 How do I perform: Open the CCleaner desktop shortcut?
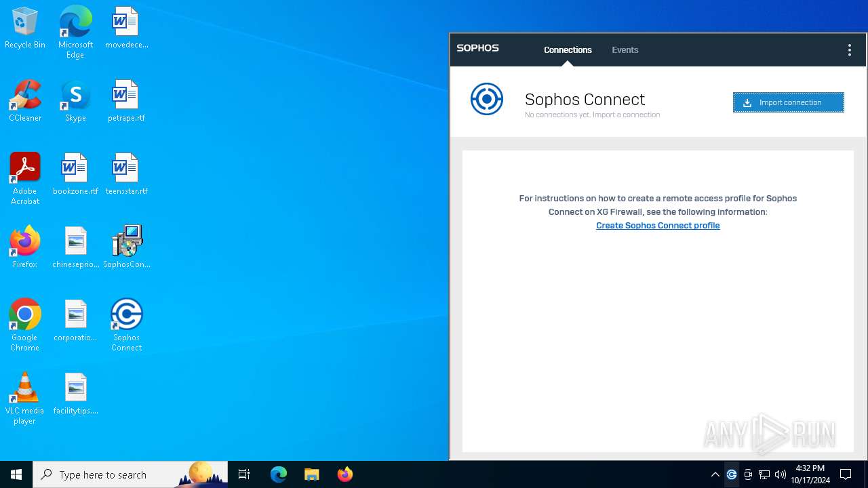click(25, 102)
